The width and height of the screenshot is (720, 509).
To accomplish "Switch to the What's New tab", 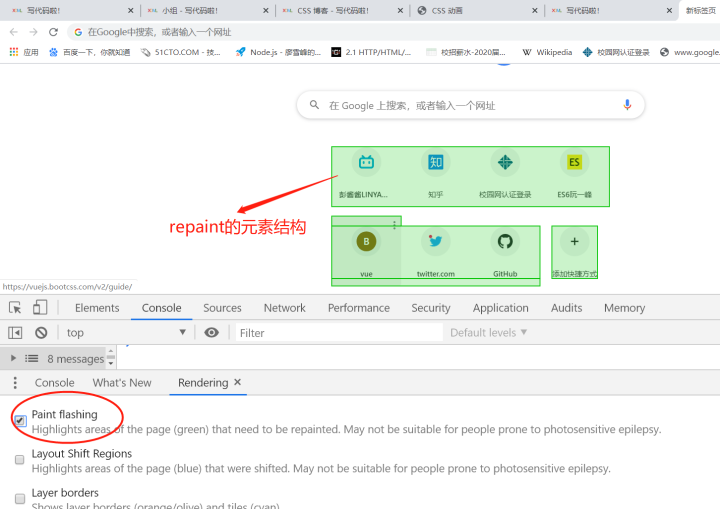I will (122, 383).
